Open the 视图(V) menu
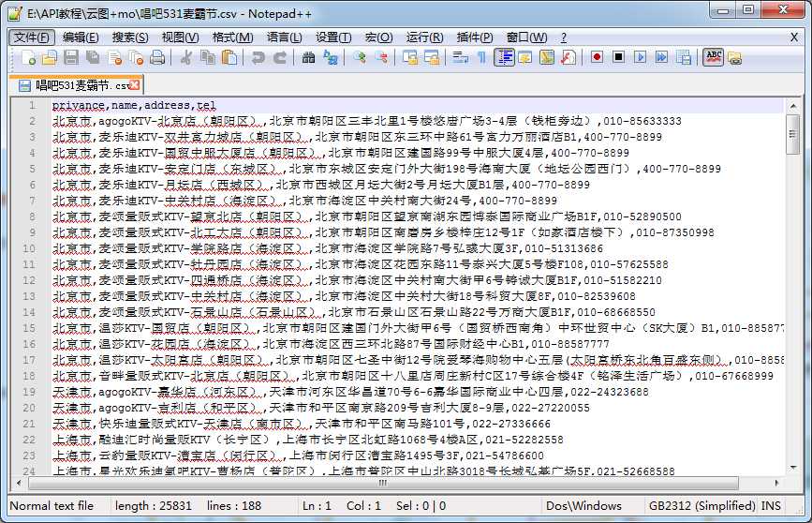The height and width of the screenshot is (523, 812). (180, 37)
